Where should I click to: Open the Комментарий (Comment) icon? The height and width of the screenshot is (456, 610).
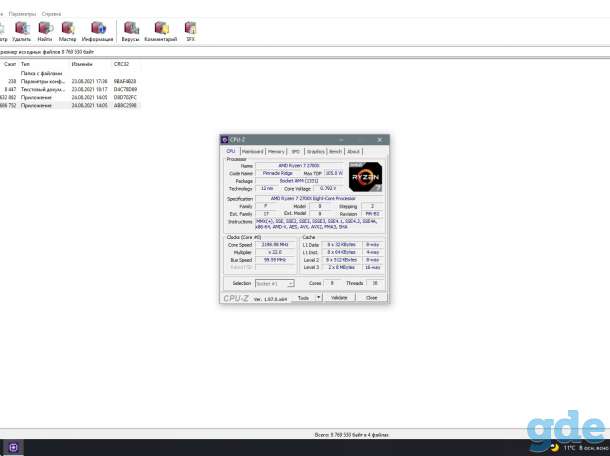[161, 31]
